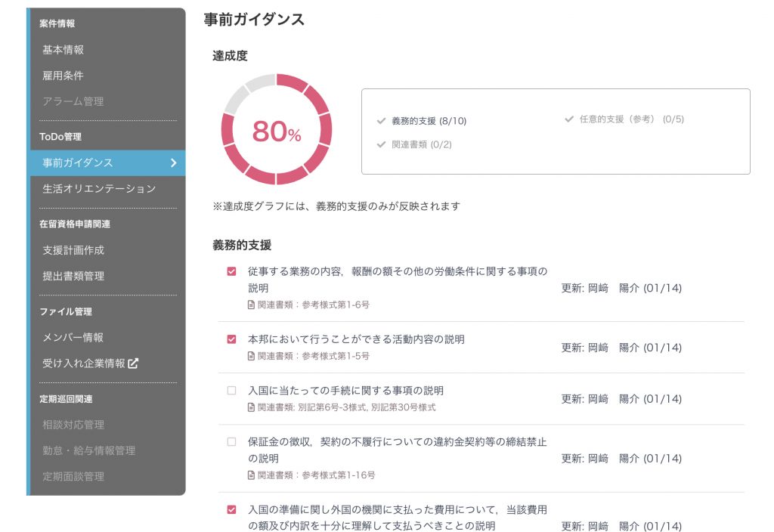This screenshot has width=774, height=532.
Task: Check 入国に当たっての手続 explanation checkbox
Action: [232, 391]
